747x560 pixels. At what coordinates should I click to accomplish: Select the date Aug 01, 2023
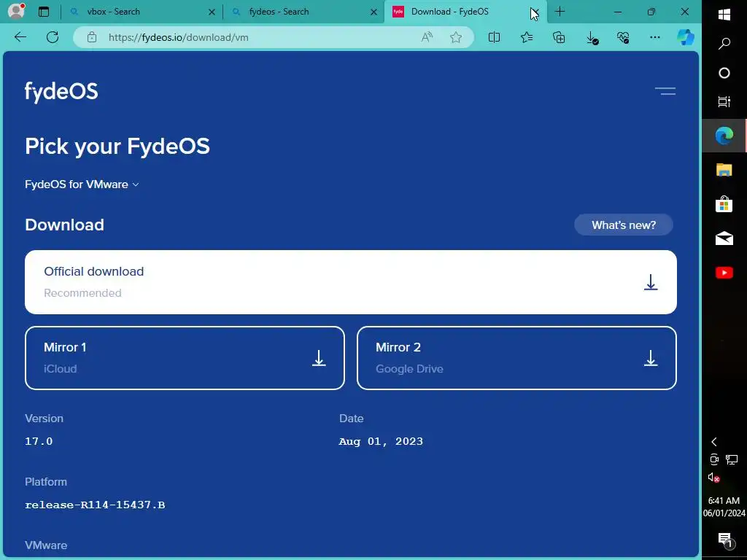[x=381, y=441]
